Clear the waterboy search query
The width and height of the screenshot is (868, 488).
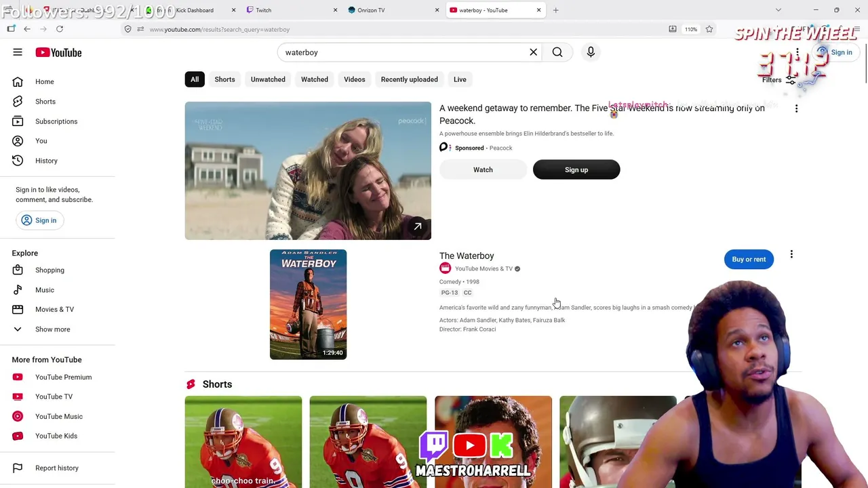[x=533, y=52]
